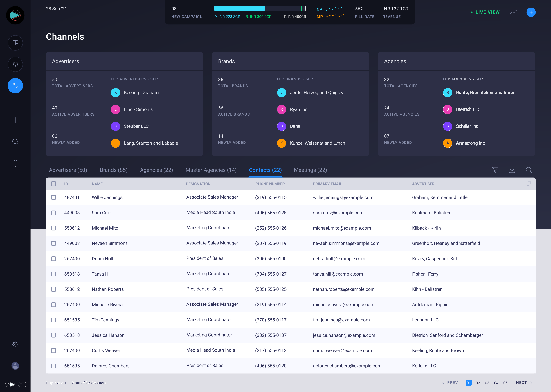Click the trend chart icon beside Live View

click(x=513, y=12)
